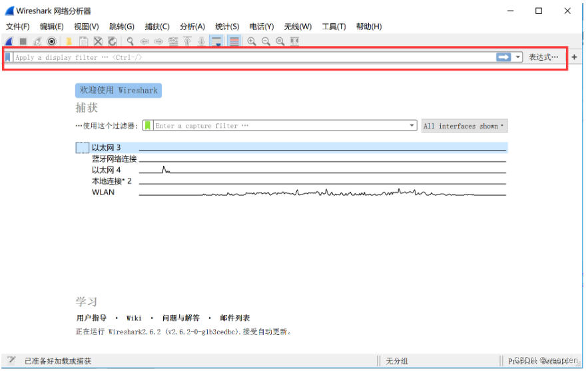
Task: Select the 本地连接* 2 interface
Action: [292, 181]
